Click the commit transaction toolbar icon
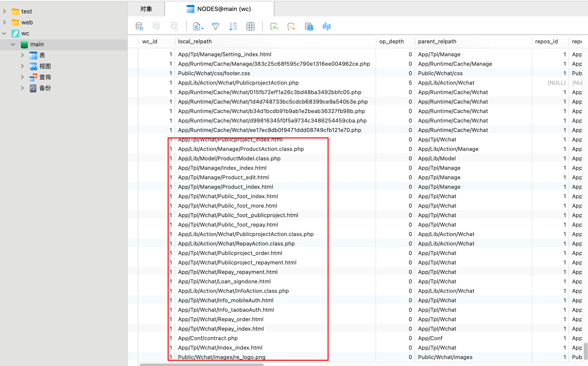The width and height of the screenshot is (588, 366). [x=156, y=26]
